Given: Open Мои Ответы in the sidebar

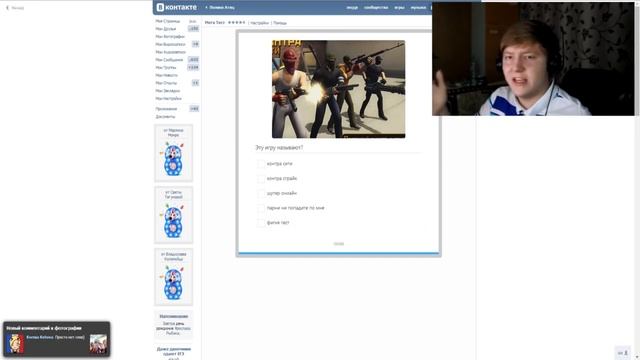Looking at the screenshot, I should 166,83.
